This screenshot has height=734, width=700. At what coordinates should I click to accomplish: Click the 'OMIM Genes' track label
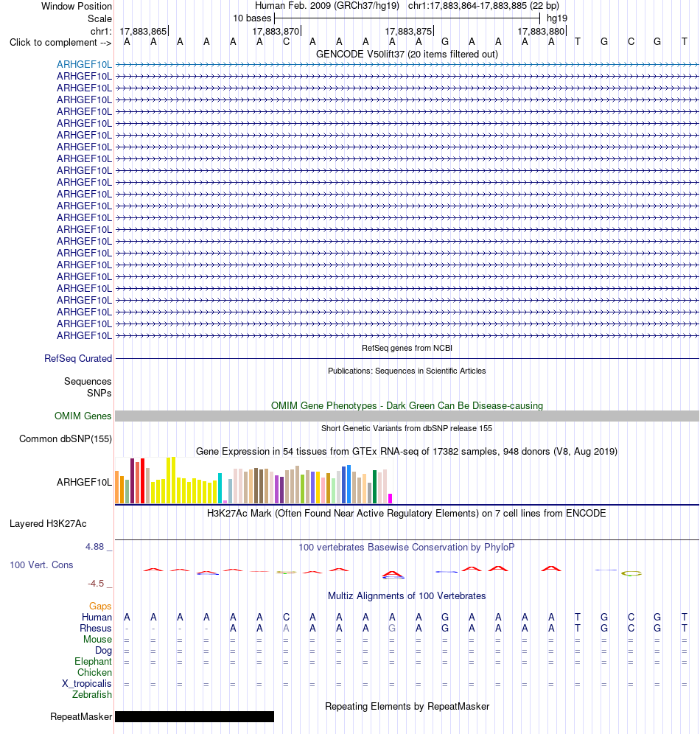[x=83, y=416]
